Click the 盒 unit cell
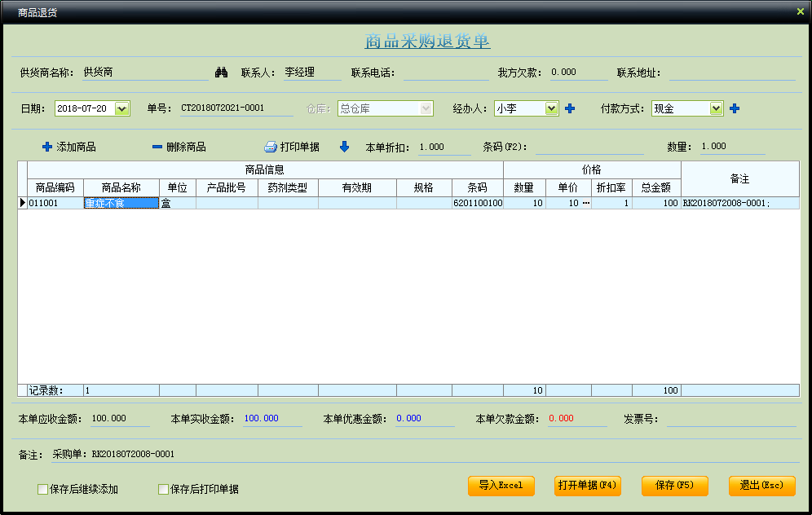 (x=177, y=203)
